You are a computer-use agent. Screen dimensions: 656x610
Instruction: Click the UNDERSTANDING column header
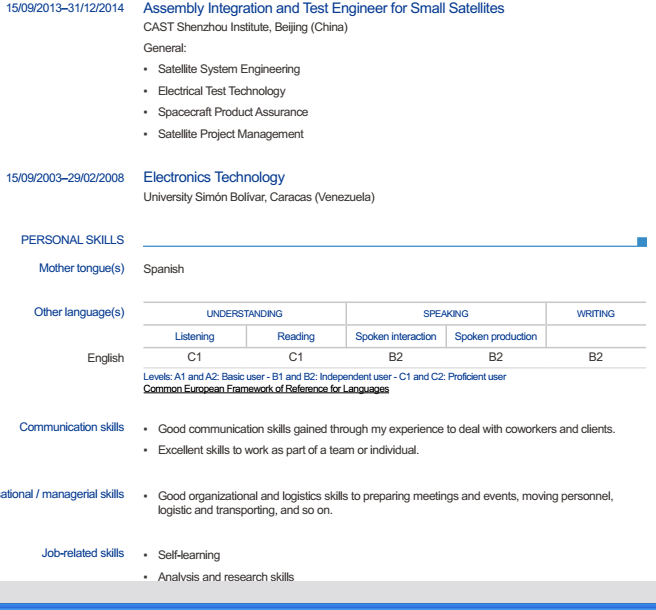point(244,314)
